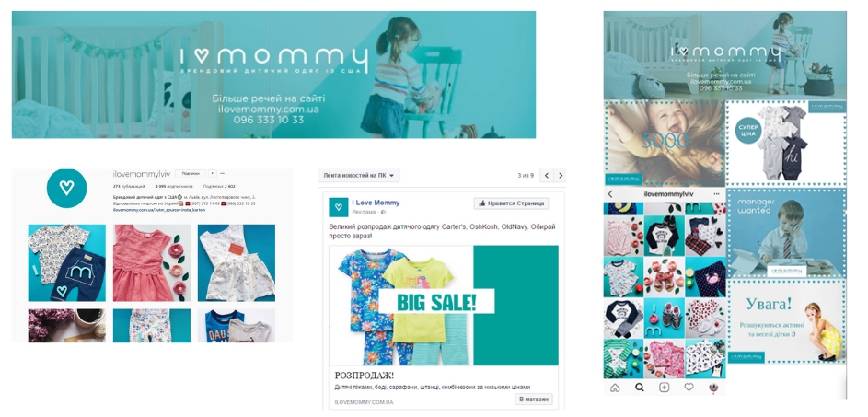Tap the new post plus icon
The image size is (868, 417).
click(x=664, y=388)
